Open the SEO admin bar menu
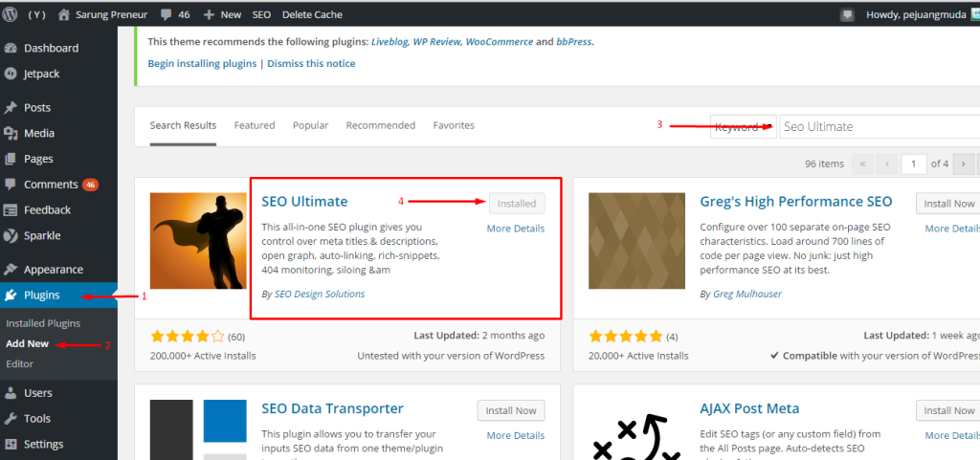The height and width of the screenshot is (460, 980). click(x=261, y=15)
